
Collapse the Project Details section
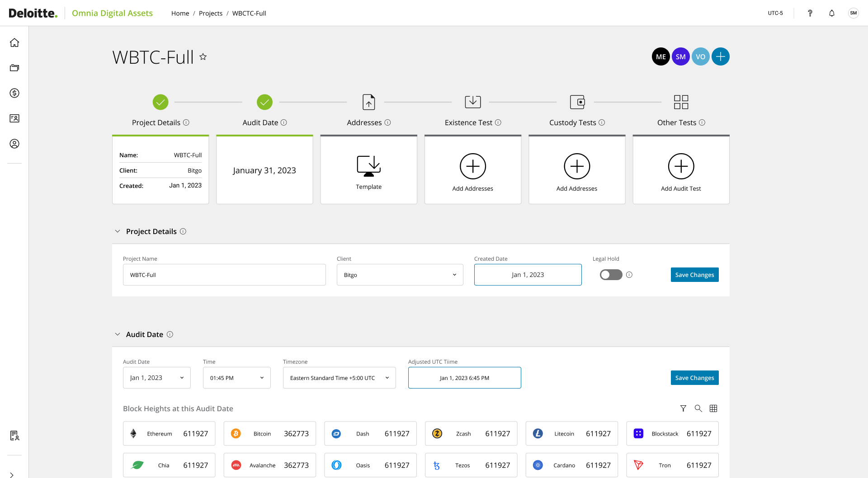(x=118, y=231)
